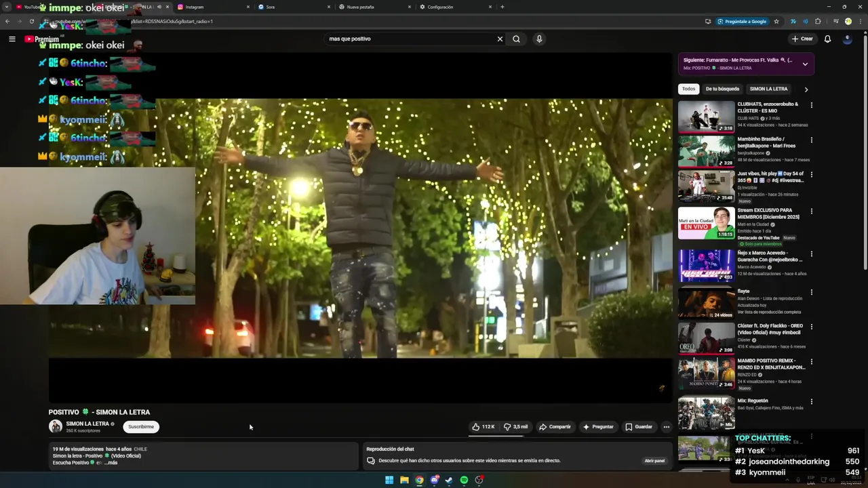Like the video with 112 K likes

click(x=484, y=427)
